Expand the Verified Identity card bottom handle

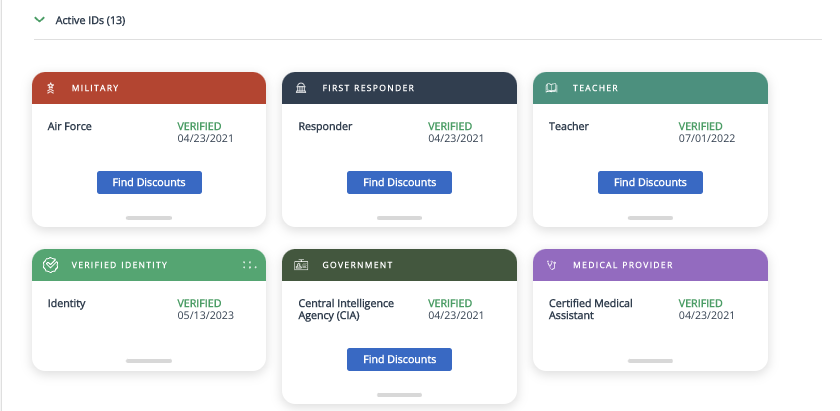click(149, 361)
